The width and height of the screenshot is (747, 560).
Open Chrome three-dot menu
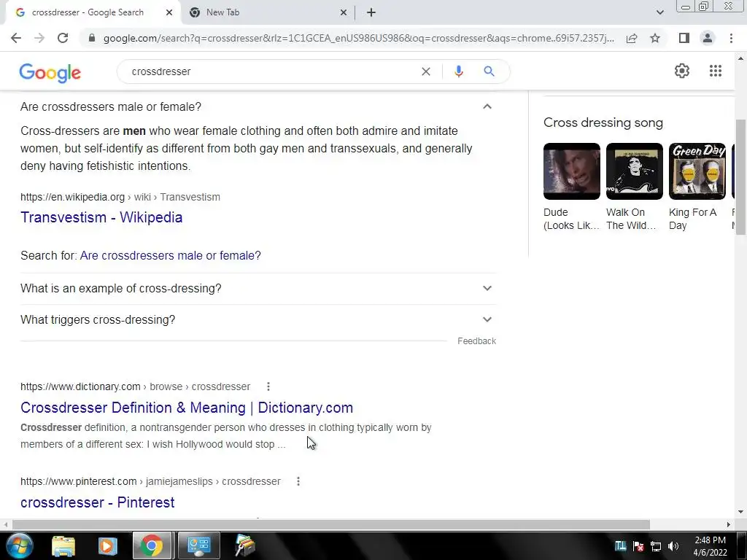731,38
